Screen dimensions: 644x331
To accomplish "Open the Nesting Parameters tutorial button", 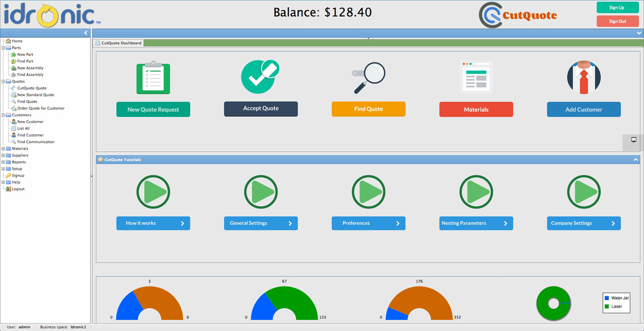I will [476, 223].
